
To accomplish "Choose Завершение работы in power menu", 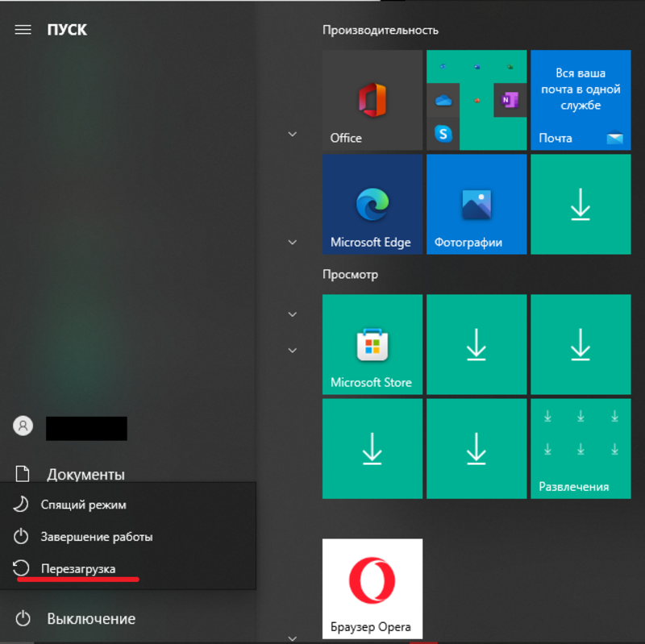I will (96, 537).
